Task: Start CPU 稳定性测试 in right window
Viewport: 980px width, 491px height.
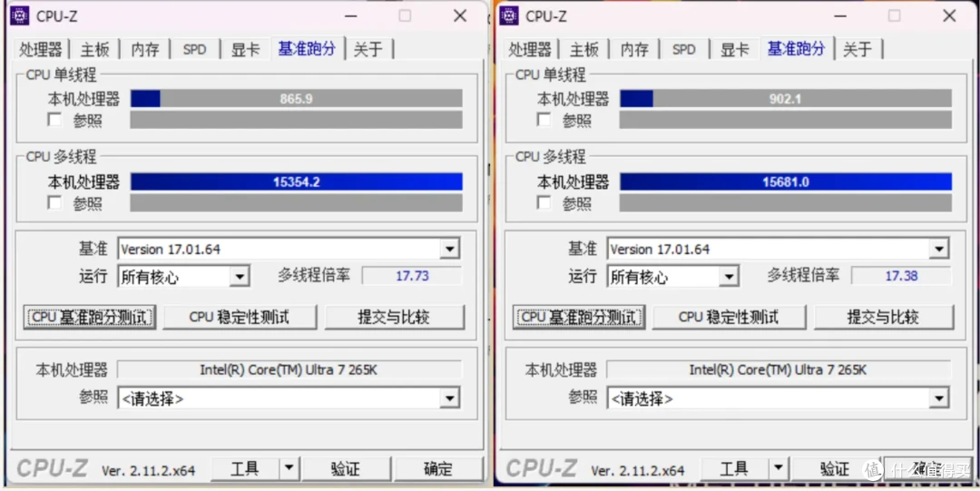Action: 730,317
